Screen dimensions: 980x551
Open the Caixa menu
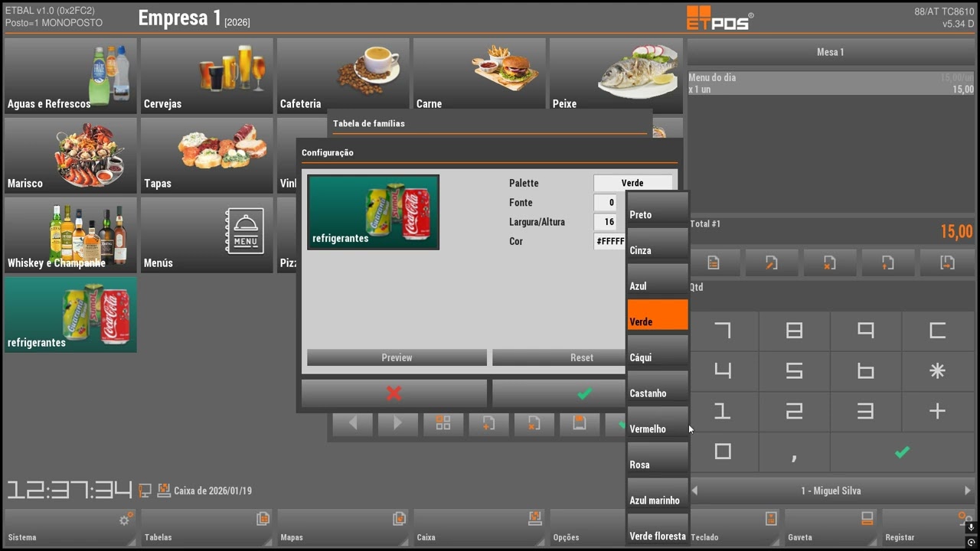click(479, 528)
